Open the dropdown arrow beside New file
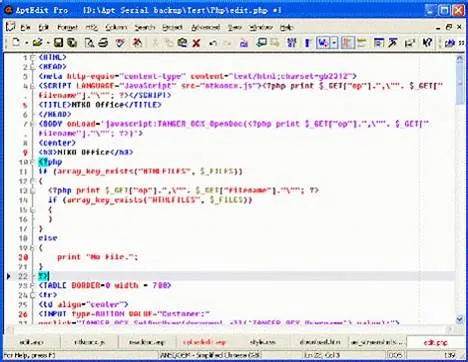Image resolution: width=468 pixels, height=362 pixels. [x=26, y=43]
